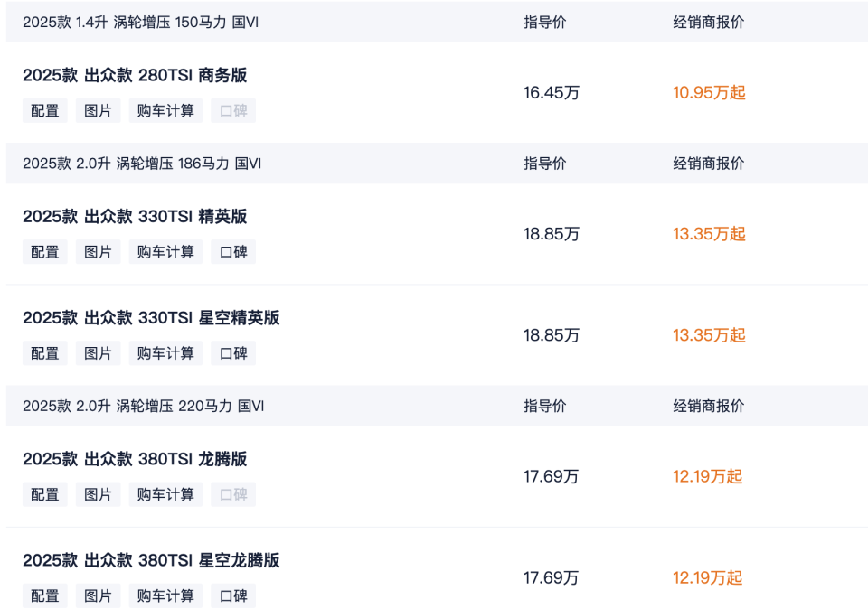Open 购车计算 for 380TSI 龙腾版

click(165, 494)
